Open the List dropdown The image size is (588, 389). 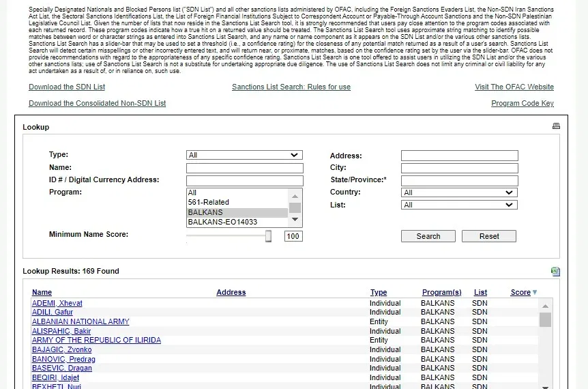point(460,205)
